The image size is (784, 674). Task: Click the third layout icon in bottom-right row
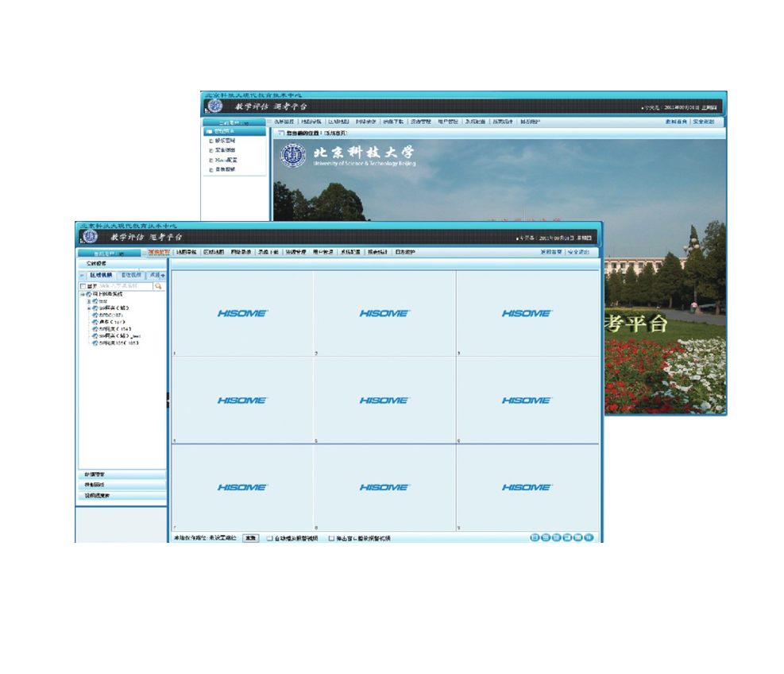tap(557, 538)
